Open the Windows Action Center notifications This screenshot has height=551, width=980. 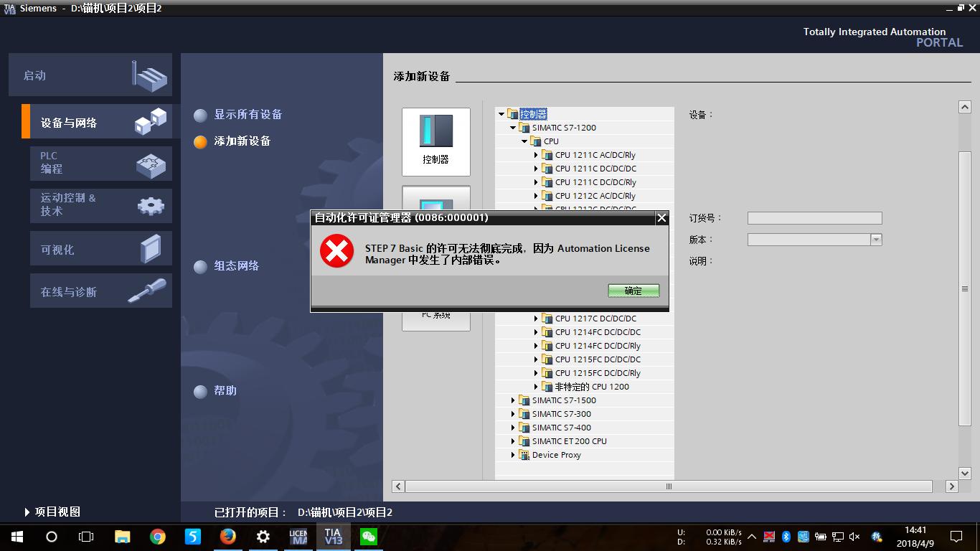tap(956, 536)
